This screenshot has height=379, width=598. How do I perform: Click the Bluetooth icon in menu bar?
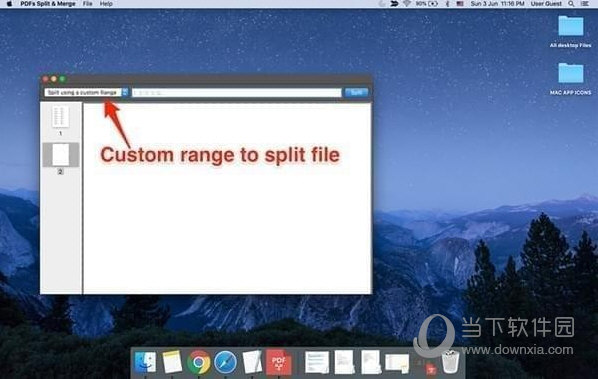pyautogui.click(x=447, y=4)
